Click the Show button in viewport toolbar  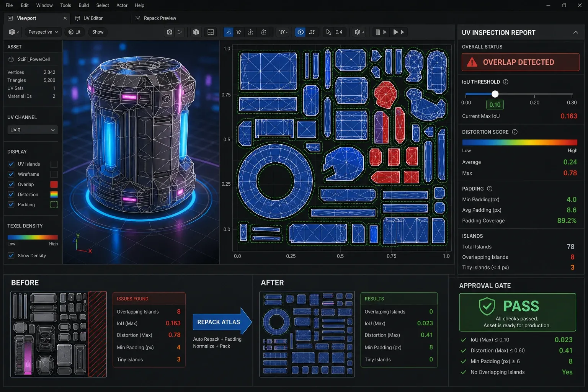(98, 32)
